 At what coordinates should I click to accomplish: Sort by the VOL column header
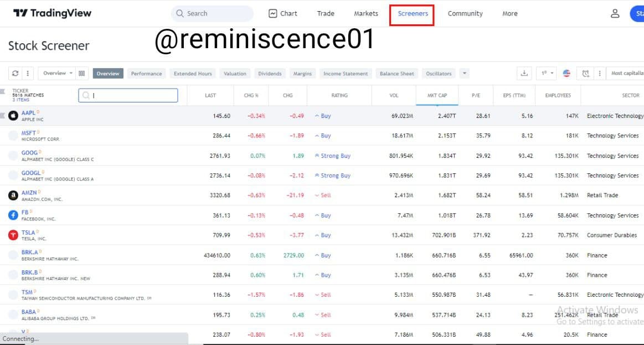[394, 95]
